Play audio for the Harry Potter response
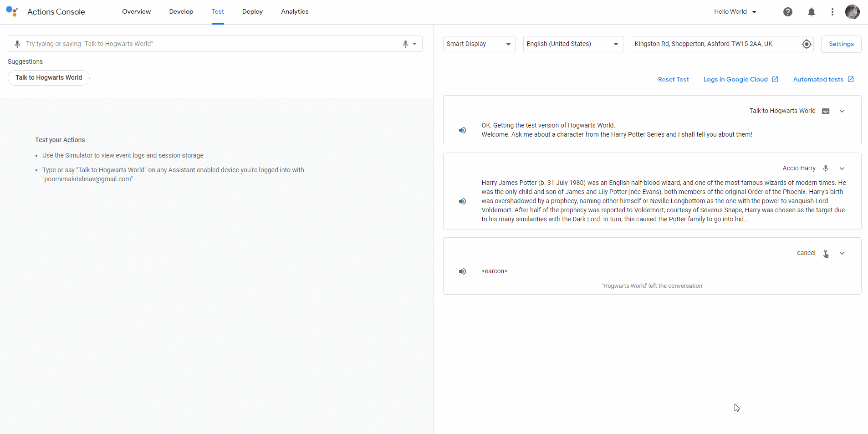The image size is (868, 434). coord(463,201)
